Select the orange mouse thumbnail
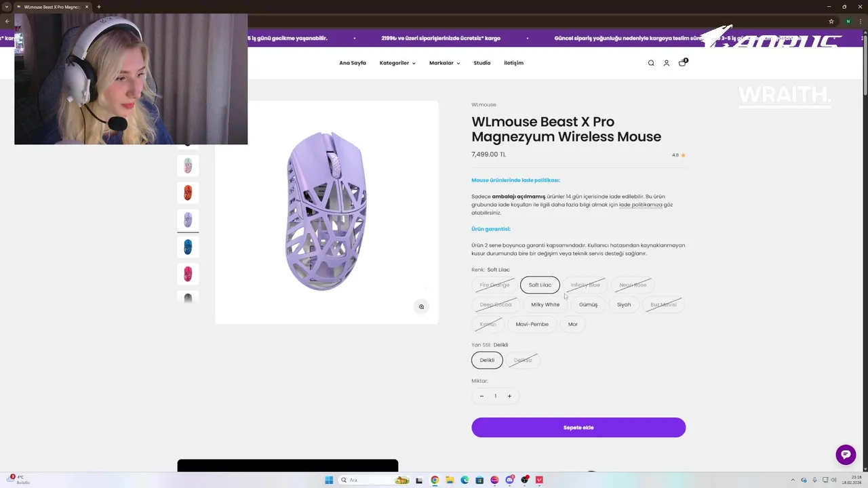The width and height of the screenshot is (868, 488). (x=188, y=192)
